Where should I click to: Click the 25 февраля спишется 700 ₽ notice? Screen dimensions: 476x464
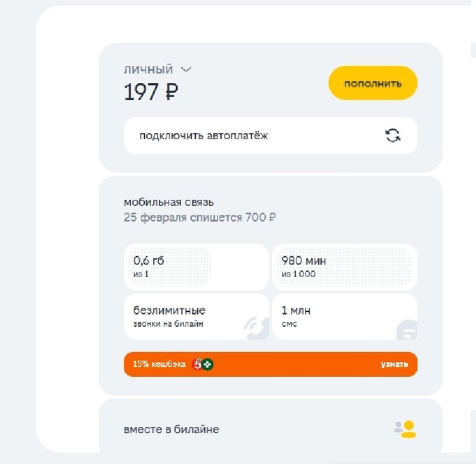point(200,217)
